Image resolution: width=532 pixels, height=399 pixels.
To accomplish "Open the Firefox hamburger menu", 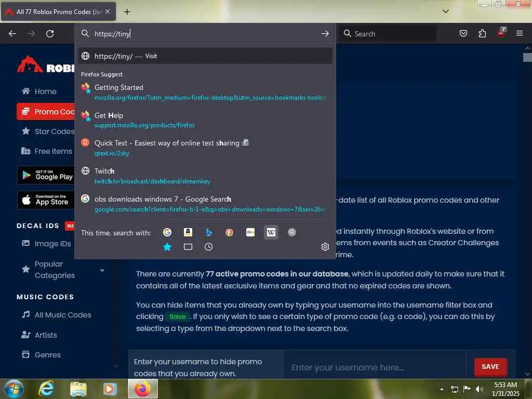I will [x=519, y=33].
